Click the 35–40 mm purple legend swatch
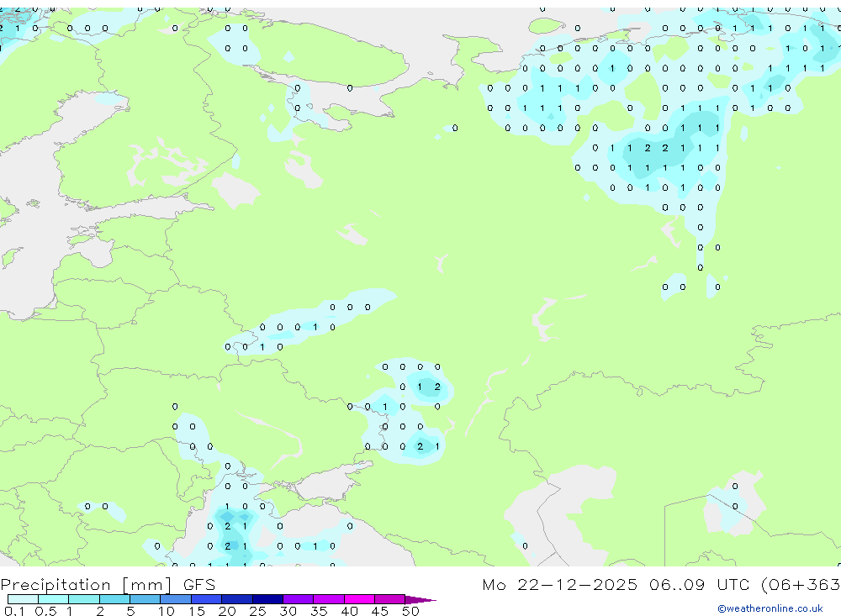The height and width of the screenshot is (616, 841). pos(329,599)
